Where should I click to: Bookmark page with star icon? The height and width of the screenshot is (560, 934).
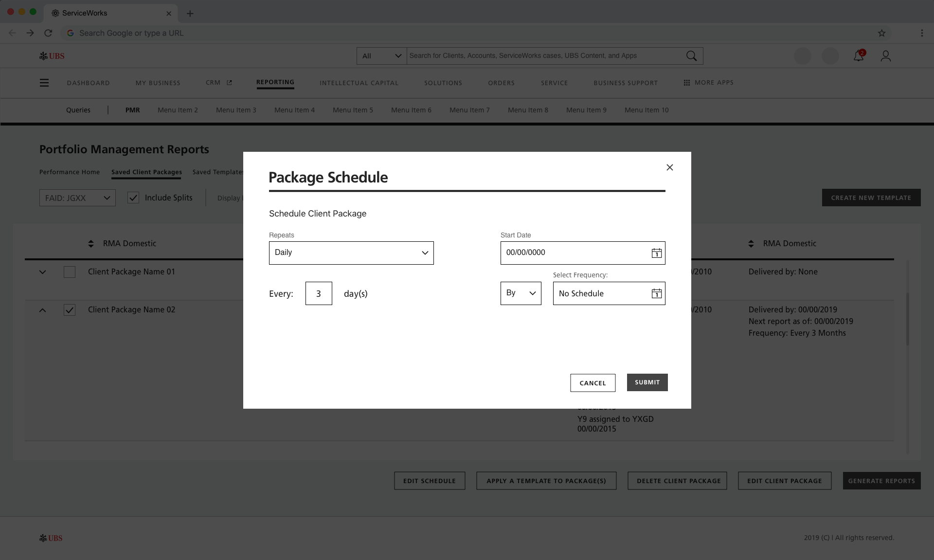coord(881,33)
